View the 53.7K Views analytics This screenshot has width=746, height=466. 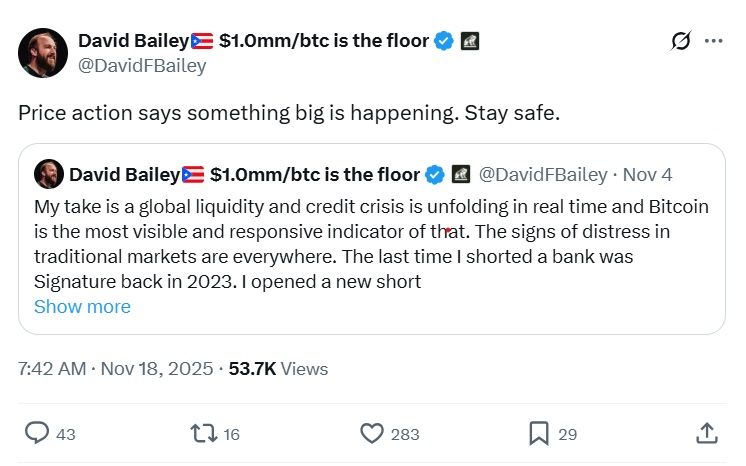(278, 368)
